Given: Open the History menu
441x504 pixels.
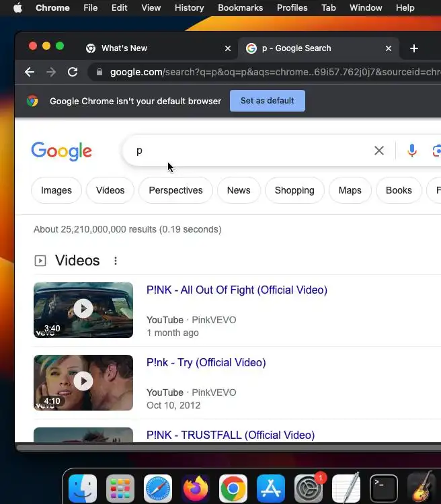Looking at the screenshot, I should [189, 7].
